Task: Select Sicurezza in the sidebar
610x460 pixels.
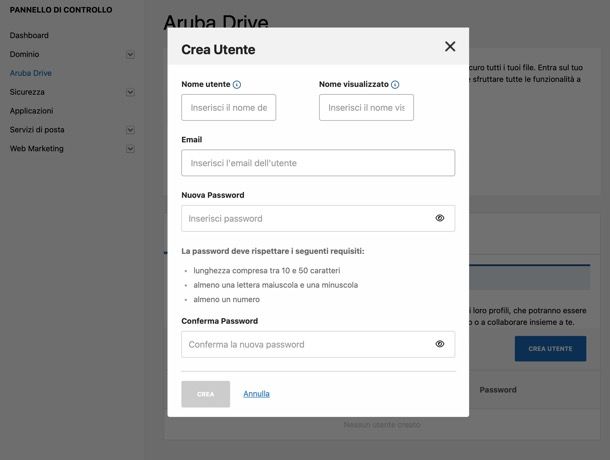Action: coord(27,92)
